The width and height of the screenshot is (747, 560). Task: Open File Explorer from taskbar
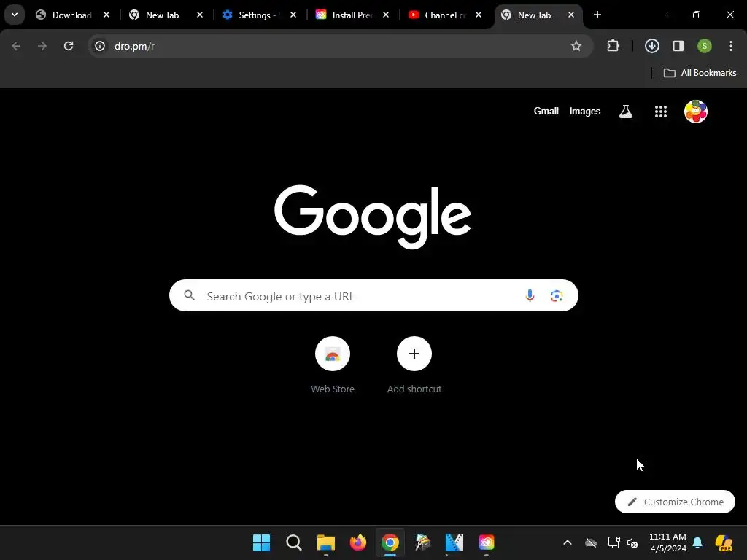pyautogui.click(x=326, y=542)
